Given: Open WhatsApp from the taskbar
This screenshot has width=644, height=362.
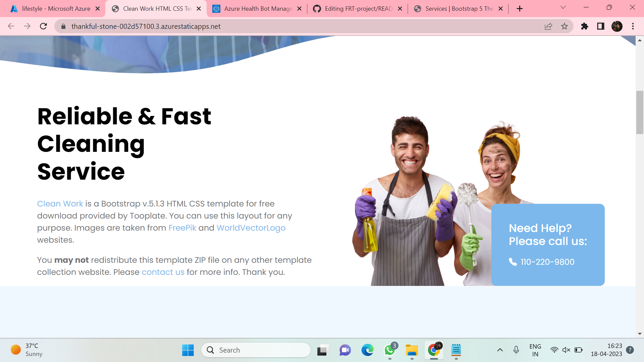Looking at the screenshot, I should pyautogui.click(x=390, y=350).
